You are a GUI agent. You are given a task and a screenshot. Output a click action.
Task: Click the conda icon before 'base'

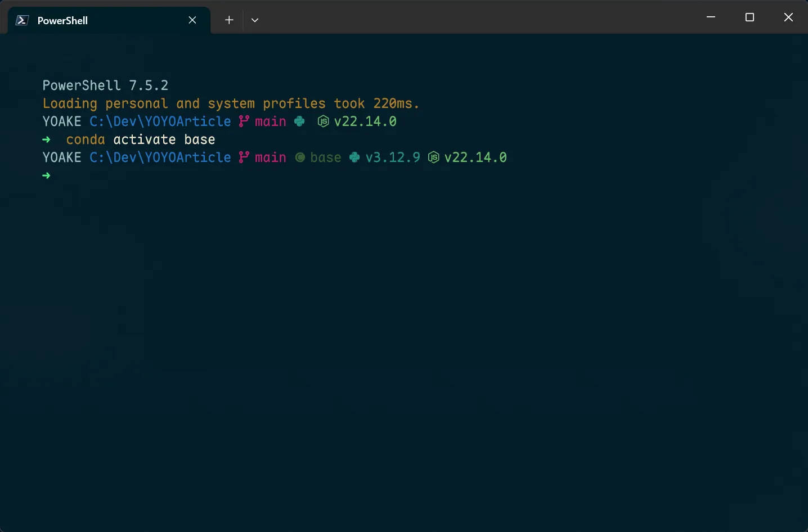click(x=300, y=157)
